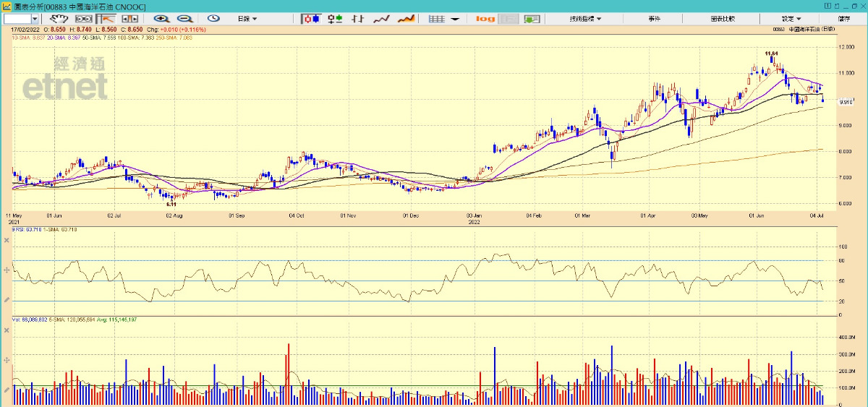Viewport: 868px width, 407px height.
Task: Open the 設定 settings menu
Action: [x=791, y=19]
